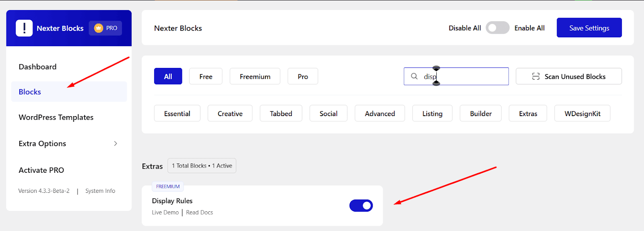Screen dimensions: 644x231
Task: Open WordPress Templates in the sidebar
Action: point(56,117)
